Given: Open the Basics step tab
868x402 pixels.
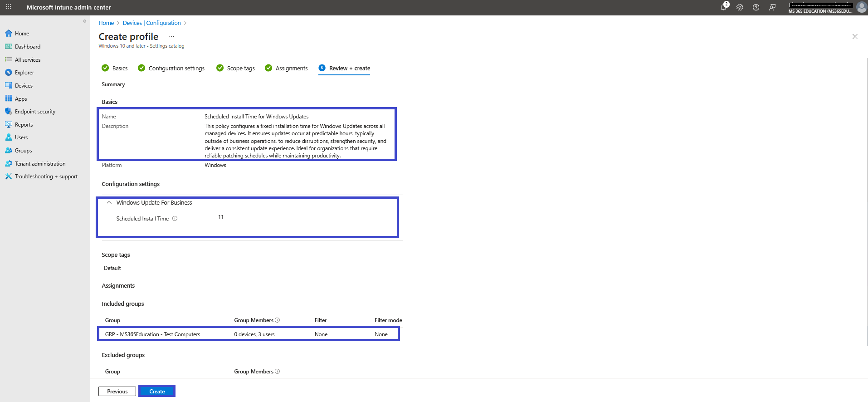Looking at the screenshot, I should point(115,68).
